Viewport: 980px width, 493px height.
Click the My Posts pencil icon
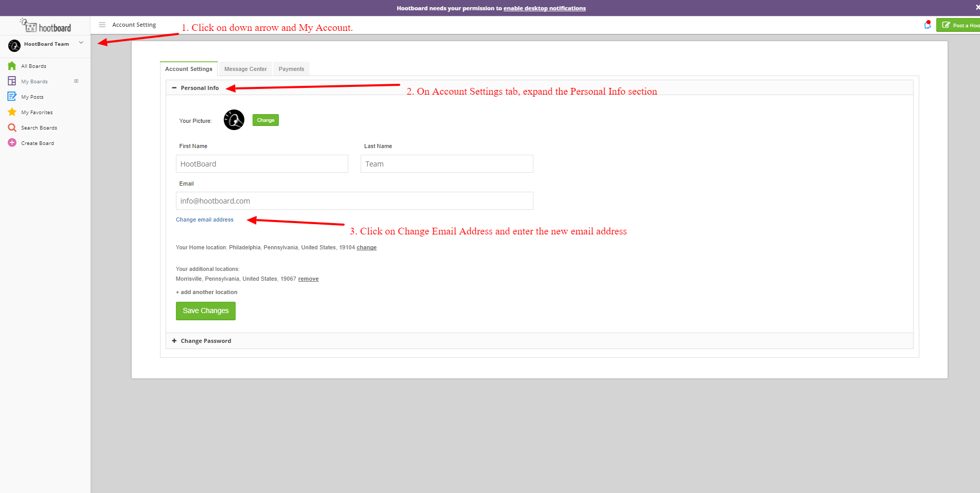[x=12, y=97]
